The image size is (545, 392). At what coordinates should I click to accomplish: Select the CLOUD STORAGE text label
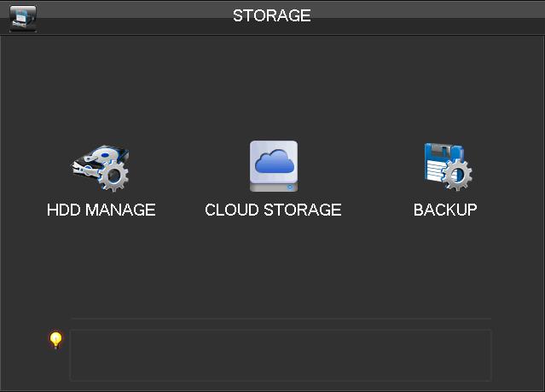pos(273,210)
